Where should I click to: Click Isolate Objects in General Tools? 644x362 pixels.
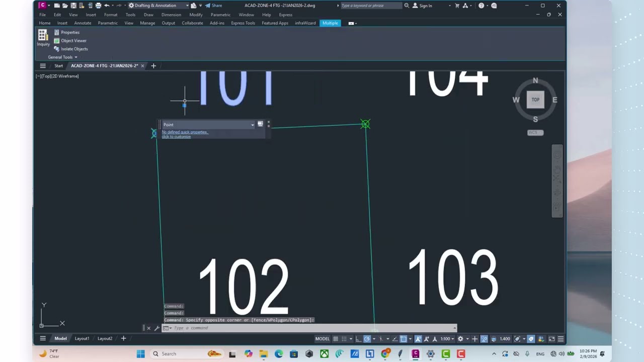tap(71, 49)
